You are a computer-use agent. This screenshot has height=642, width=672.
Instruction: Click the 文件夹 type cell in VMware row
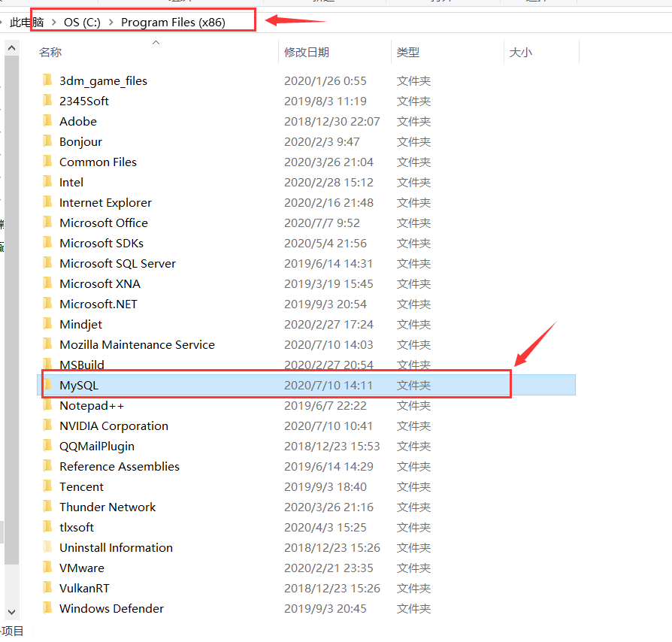tap(413, 568)
